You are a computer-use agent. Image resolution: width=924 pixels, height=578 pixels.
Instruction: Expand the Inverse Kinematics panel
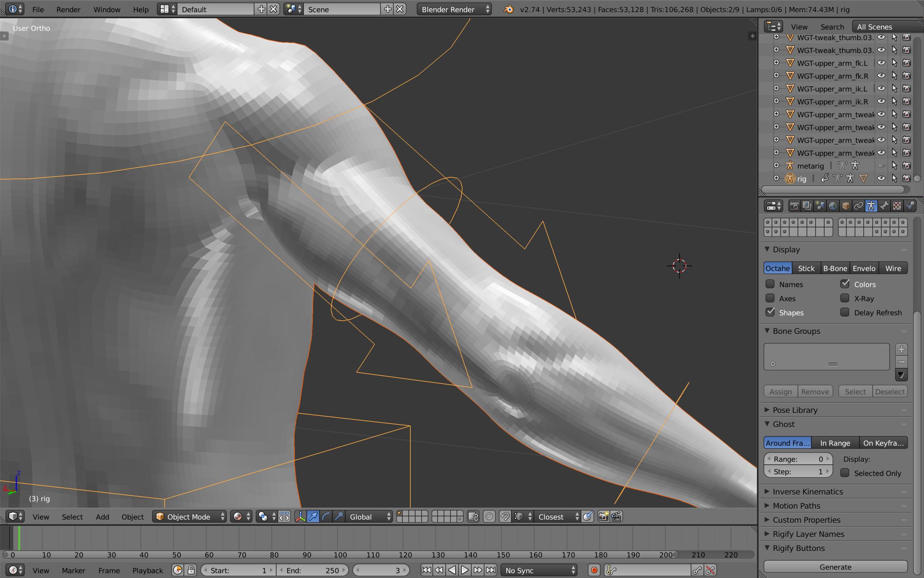(x=807, y=492)
